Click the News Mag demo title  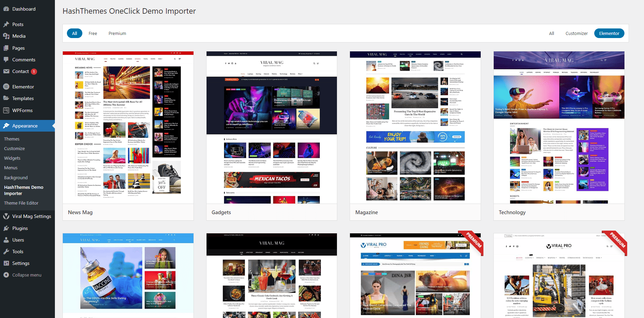click(80, 212)
